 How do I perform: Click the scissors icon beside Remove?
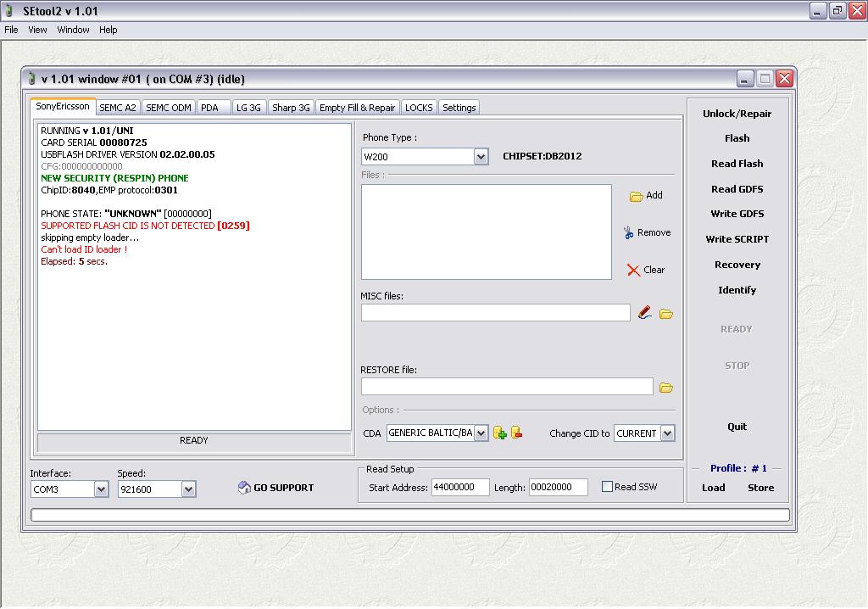pyautogui.click(x=628, y=232)
